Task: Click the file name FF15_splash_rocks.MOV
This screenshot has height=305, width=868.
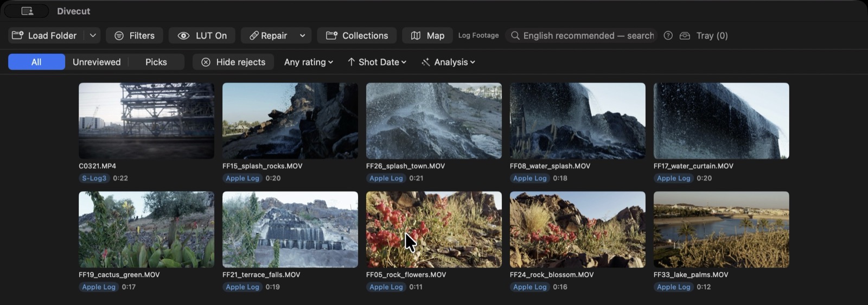Action: click(x=263, y=166)
